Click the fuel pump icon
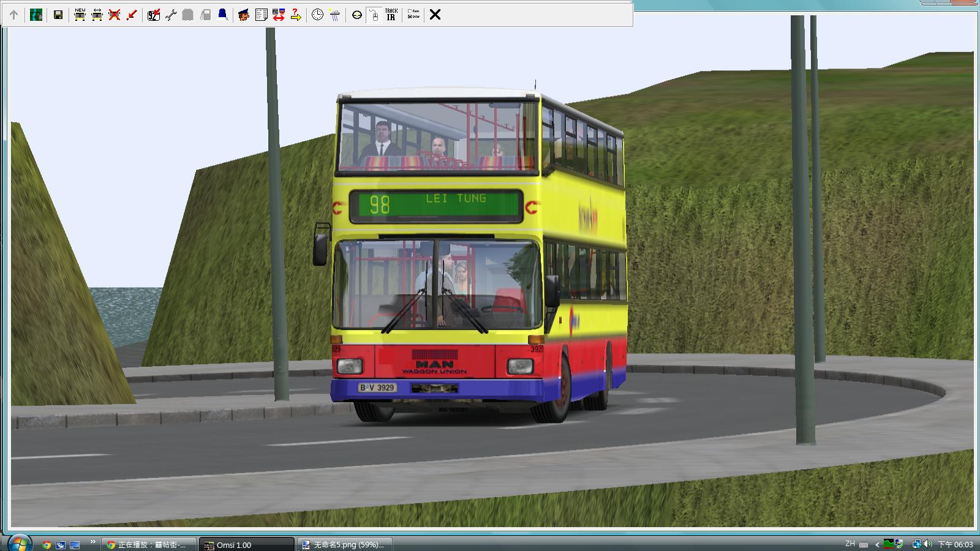Screen dimensions: 980x551 (x=206, y=15)
